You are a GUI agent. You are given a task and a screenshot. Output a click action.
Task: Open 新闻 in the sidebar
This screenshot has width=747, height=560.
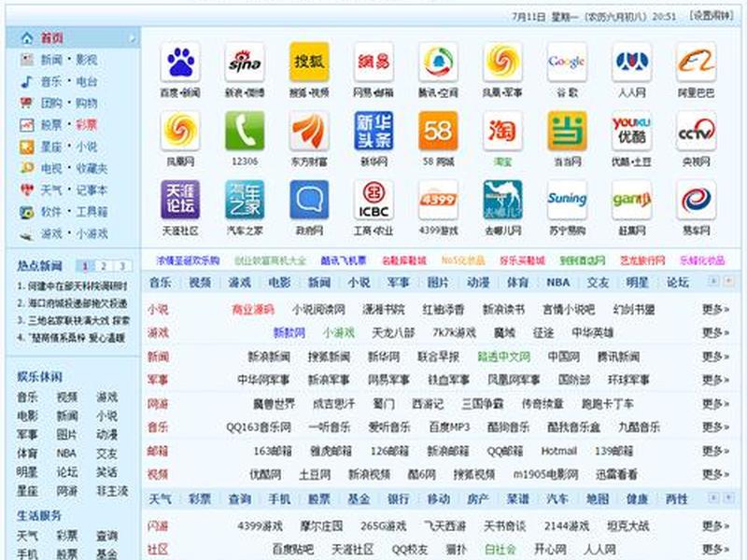51,60
